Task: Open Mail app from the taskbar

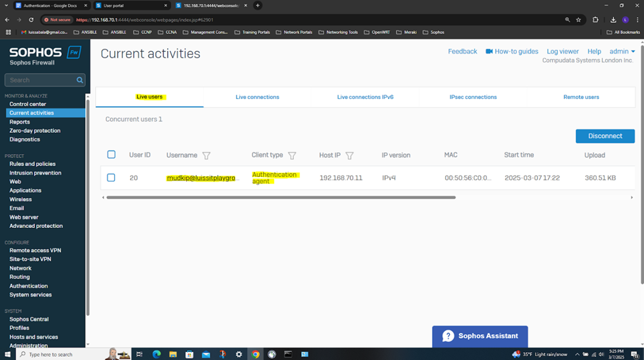Action: tap(206, 354)
